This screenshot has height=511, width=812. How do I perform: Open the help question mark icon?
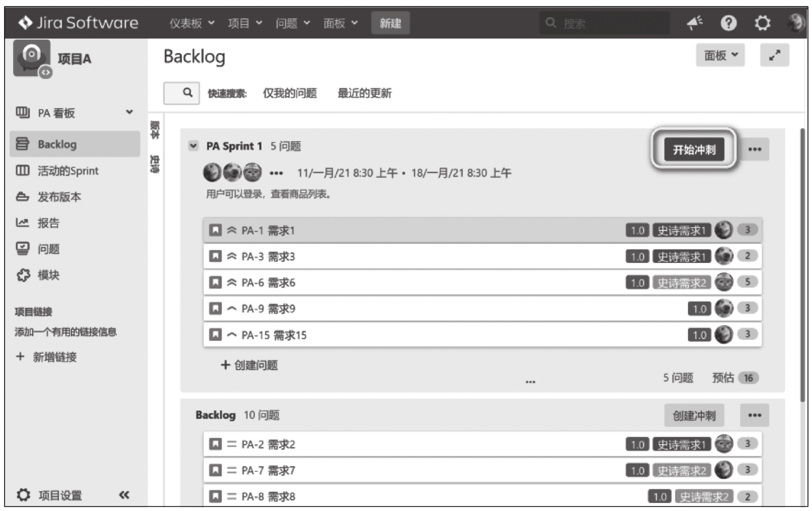(728, 23)
